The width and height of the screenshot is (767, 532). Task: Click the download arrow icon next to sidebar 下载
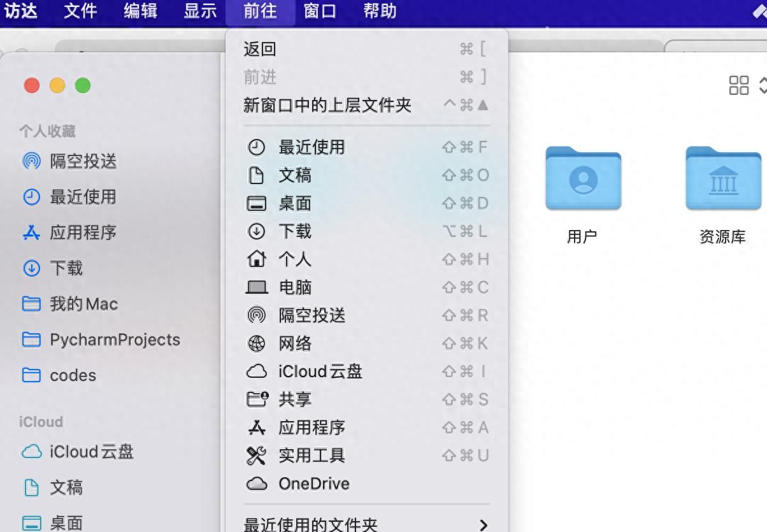point(31,268)
